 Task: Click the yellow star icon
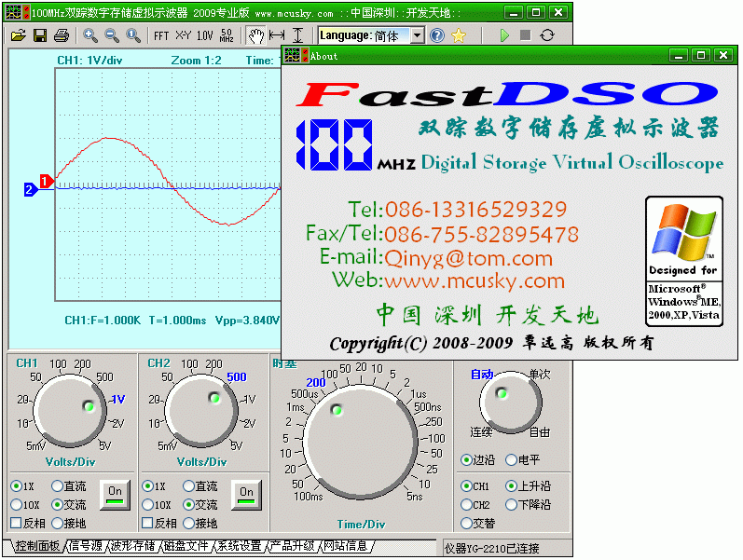[458, 35]
